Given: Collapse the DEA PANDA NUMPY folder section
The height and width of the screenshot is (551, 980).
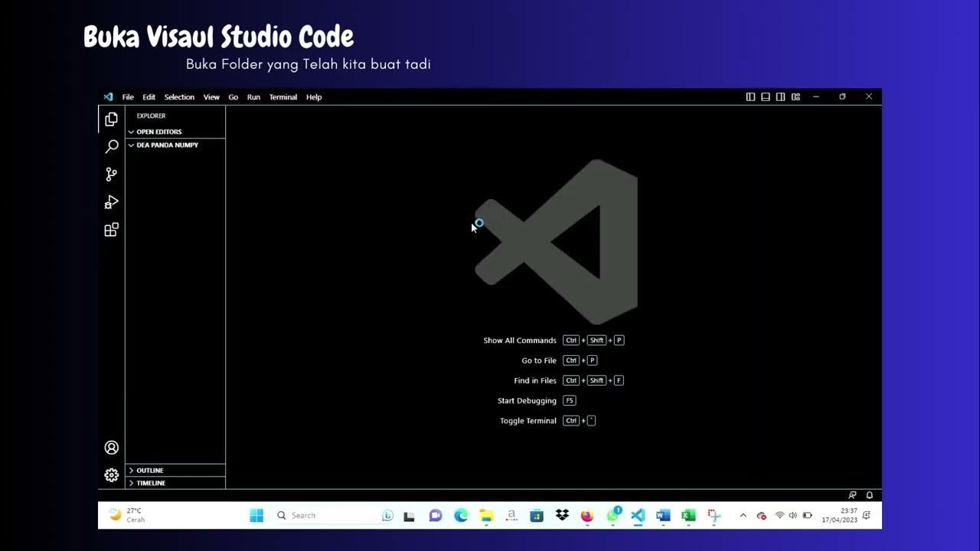Looking at the screenshot, I should coord(175,145).
